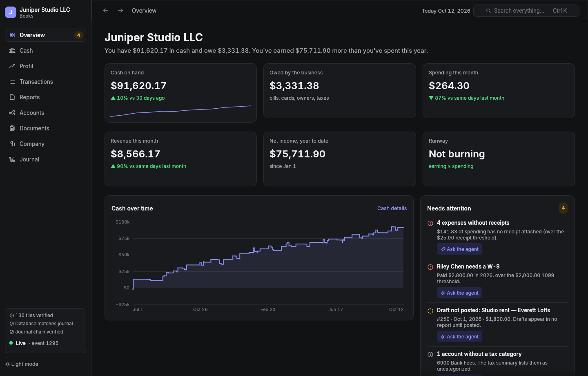Image resolution: width=588 pixels, height=376 pixels.
Task: Click the Cash on hand sparkline chart
Action: [180, 111]
